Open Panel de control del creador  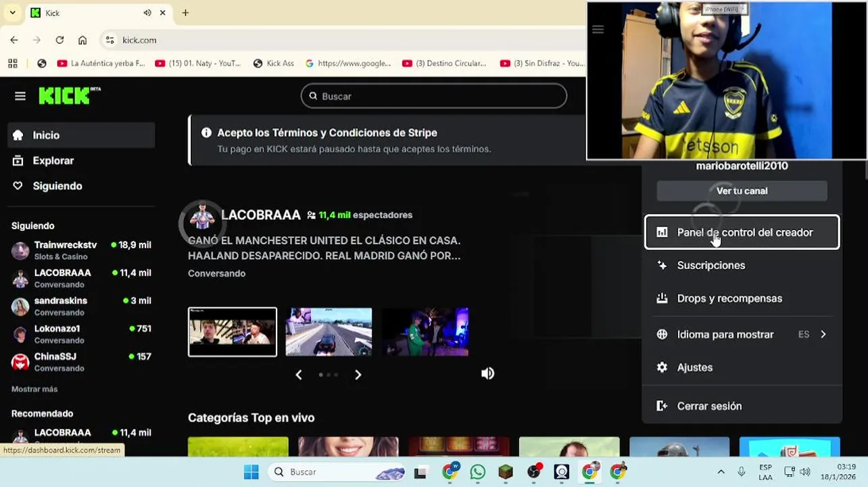click(742, 232)
